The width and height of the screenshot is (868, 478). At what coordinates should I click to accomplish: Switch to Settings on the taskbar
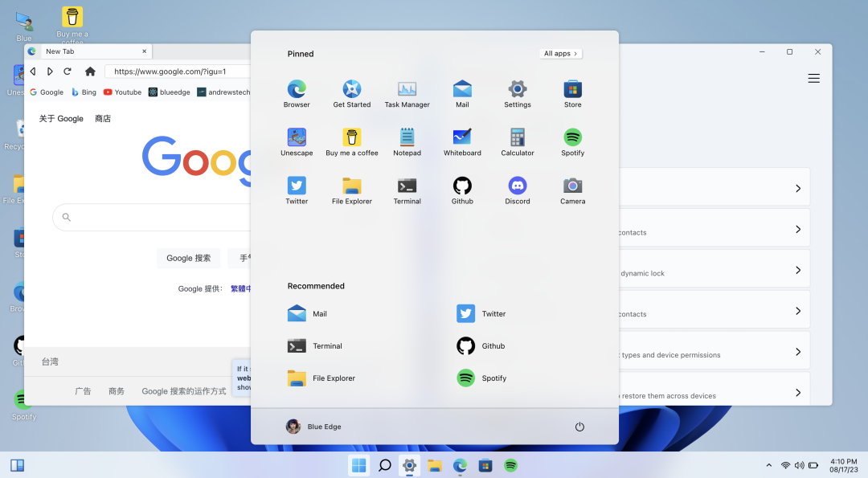coord(409,465)
